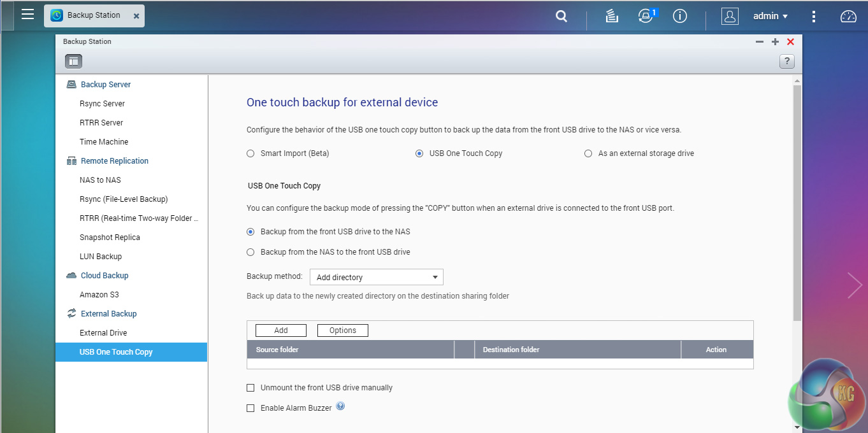Screen dimensions: 868x433
Task: Open the dashboard gauge icon
Action: (848, 17)
